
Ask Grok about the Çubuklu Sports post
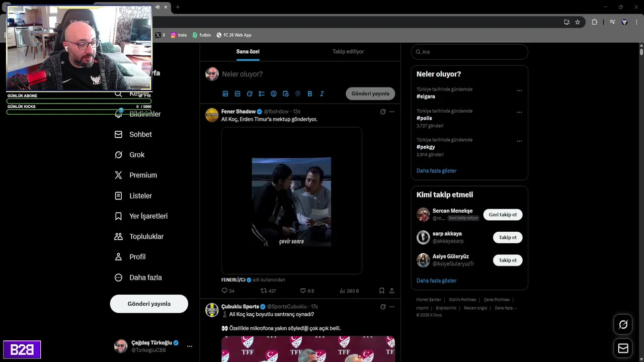pos(383,307)
